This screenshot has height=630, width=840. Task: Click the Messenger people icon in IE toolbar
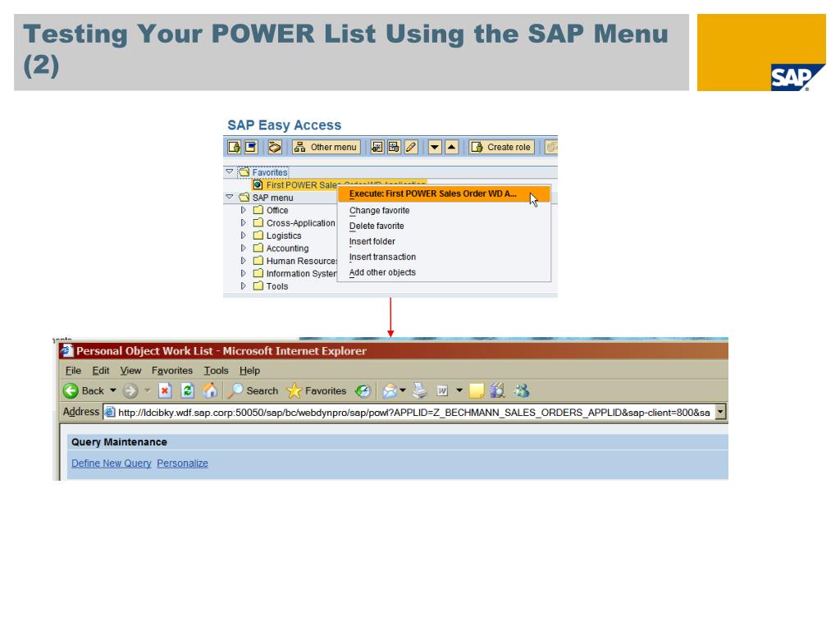click(522, 390)
